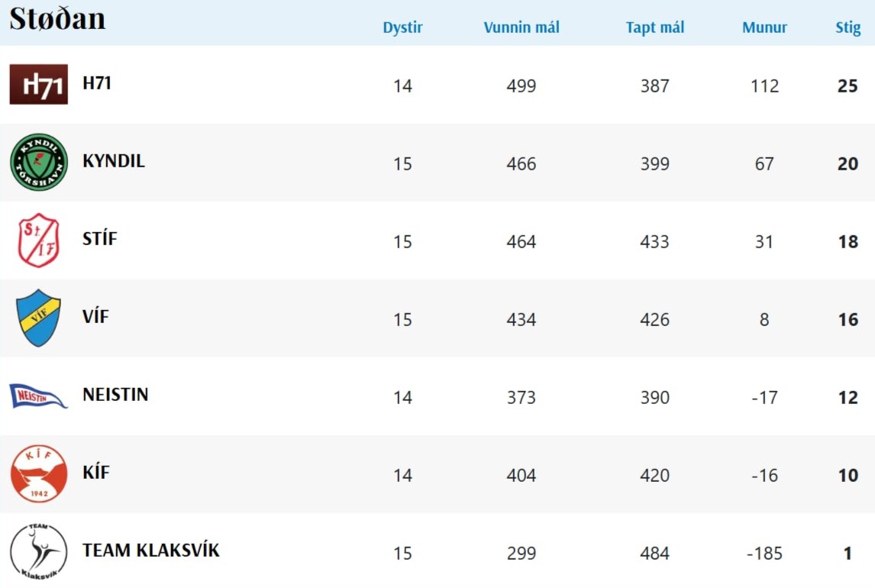Click Team Klaksvík's -185 goal difference

(x=764, y=553)
